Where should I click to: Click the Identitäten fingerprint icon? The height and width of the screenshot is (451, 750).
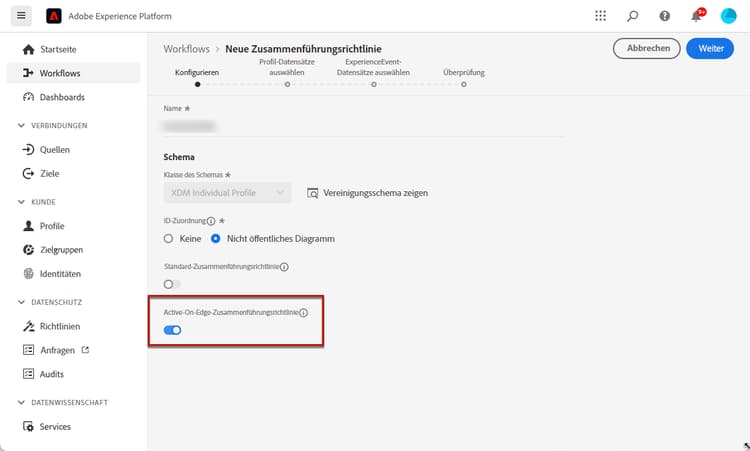pos(29,274)
